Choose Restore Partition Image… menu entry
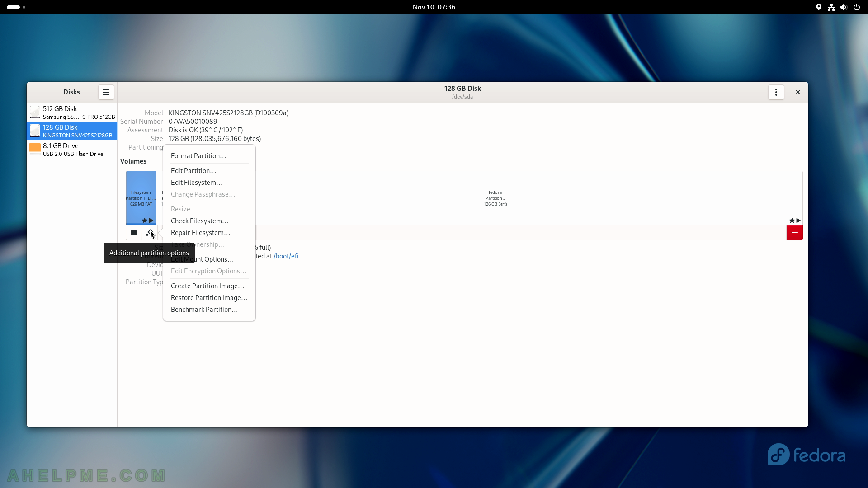Viewport: 868px width, 488px height. coord(209,298)
